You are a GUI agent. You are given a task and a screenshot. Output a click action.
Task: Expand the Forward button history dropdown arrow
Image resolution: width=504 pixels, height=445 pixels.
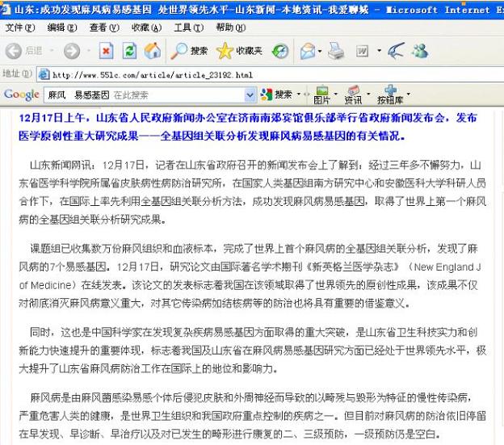pyautogui.click(x=89, y=50)
